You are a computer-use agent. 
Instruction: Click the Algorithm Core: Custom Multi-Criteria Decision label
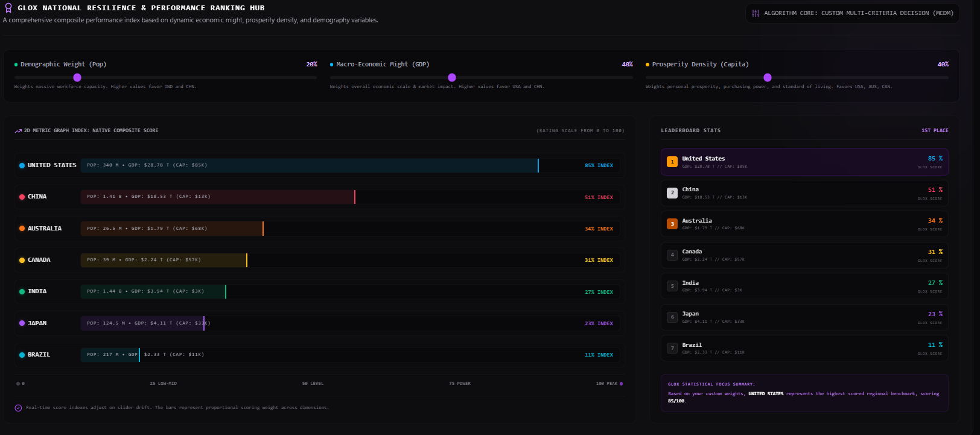[x=859, y=13]
